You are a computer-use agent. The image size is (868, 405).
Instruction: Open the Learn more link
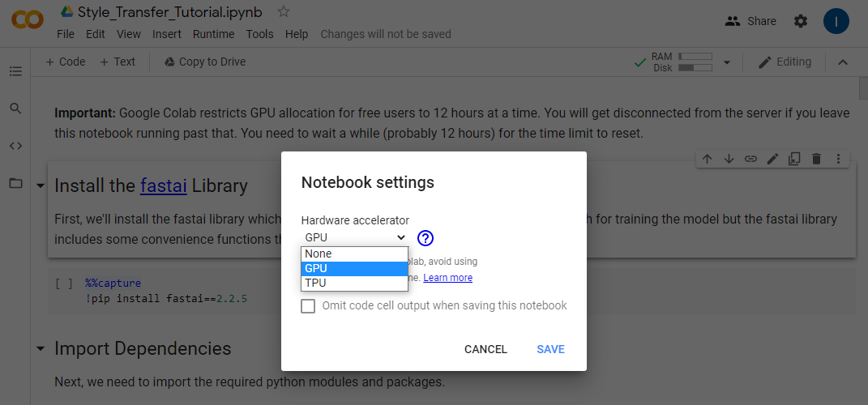(447, 278)
